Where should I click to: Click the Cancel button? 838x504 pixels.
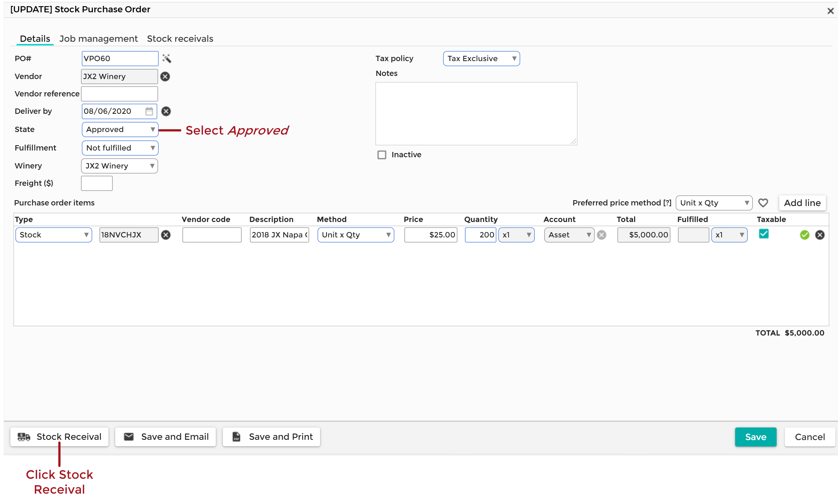point(809,437)
